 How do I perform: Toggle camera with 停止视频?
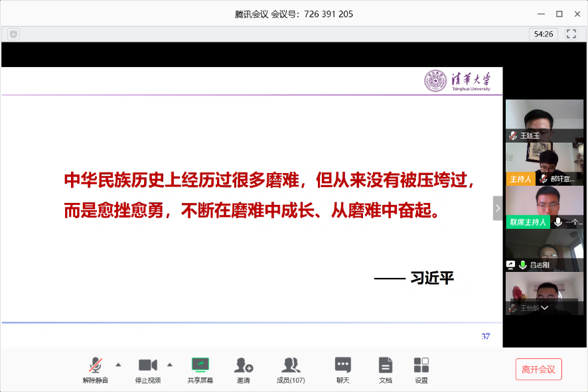point(147,365)
